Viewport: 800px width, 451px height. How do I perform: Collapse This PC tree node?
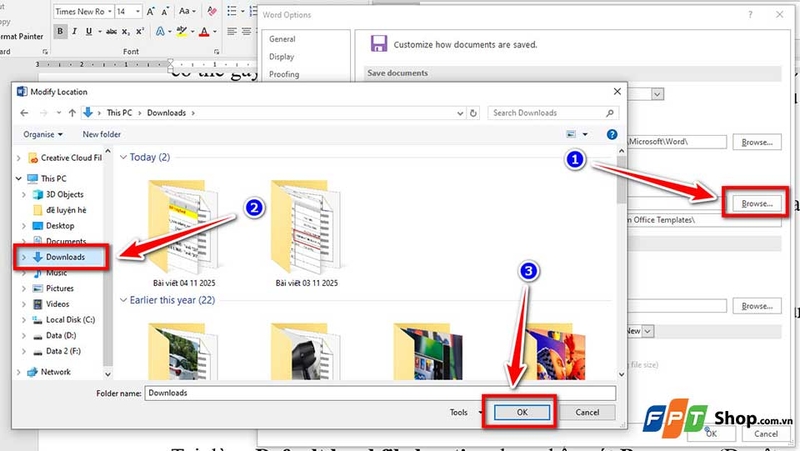coord(19,179)
